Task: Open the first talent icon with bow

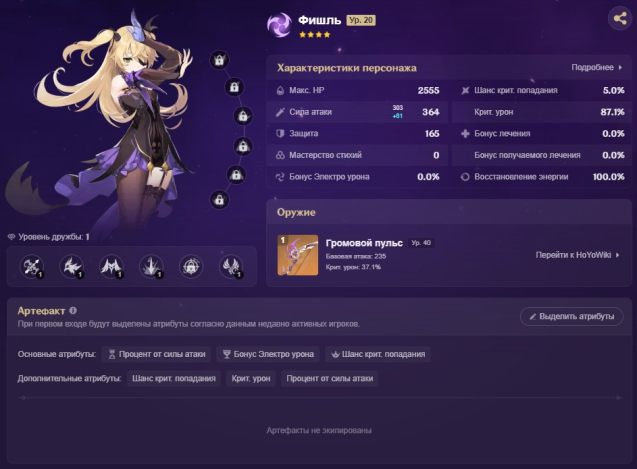Action: coord(32,267)
